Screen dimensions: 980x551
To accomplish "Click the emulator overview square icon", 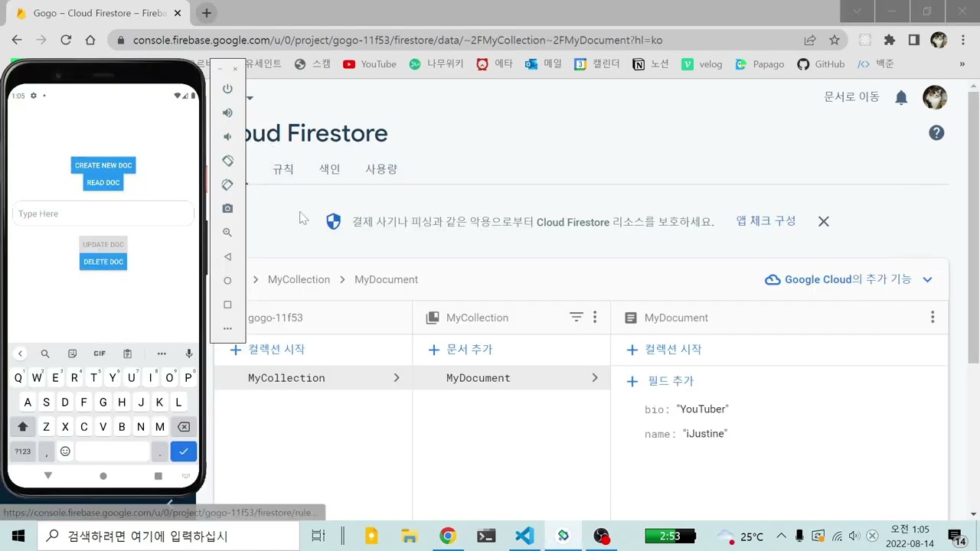I will click(x=227, y=305).
